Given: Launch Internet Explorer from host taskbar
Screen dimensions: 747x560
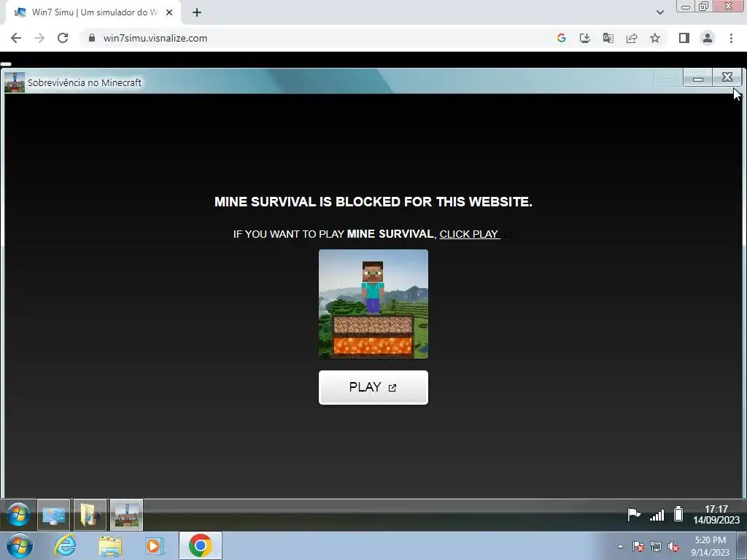Looking at the screenshot, I should pos(65,545).
